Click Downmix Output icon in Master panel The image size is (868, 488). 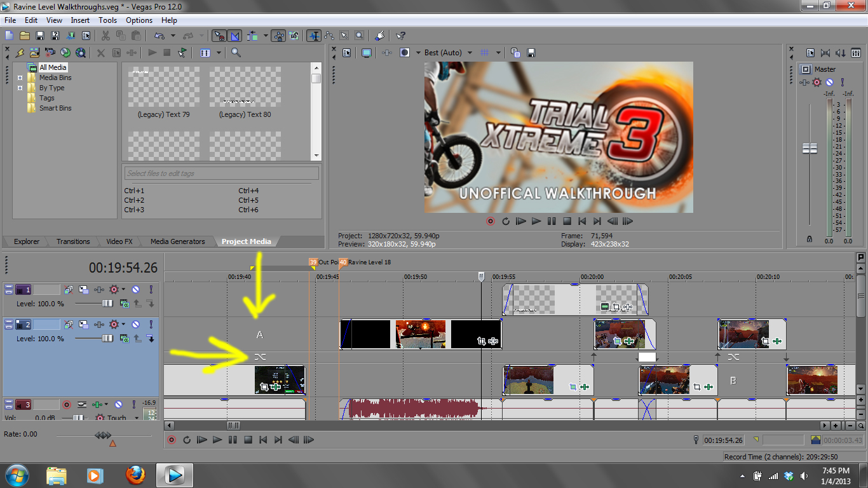pyautogui.click(x=825, y=53)
